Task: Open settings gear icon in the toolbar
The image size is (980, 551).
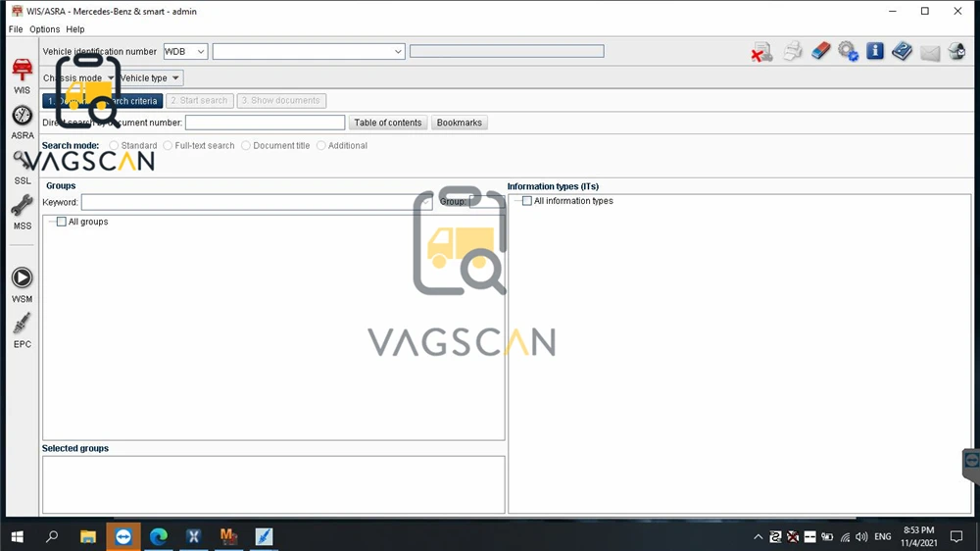Action: [x=848, y=51]
